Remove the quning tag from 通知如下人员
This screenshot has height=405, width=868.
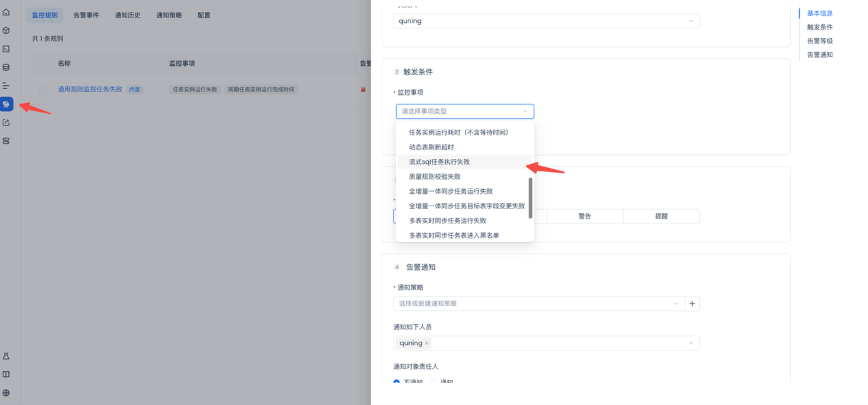(x=426, y=343)
